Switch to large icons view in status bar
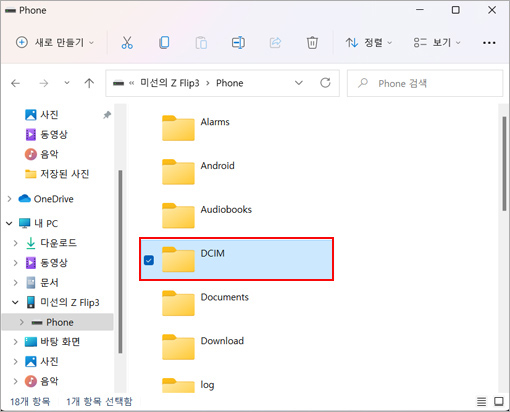Image resolution: width=510 pixels, height=412 pixels. (499, 402)
